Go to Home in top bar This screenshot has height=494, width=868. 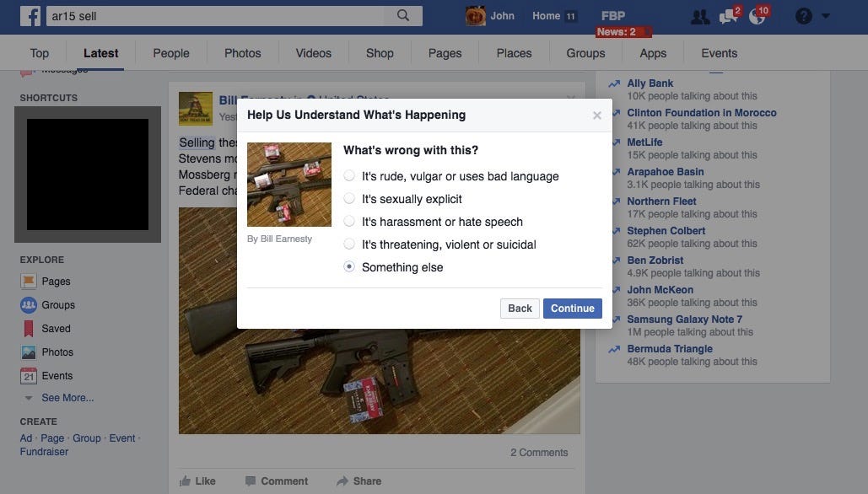tap(547, 16)
